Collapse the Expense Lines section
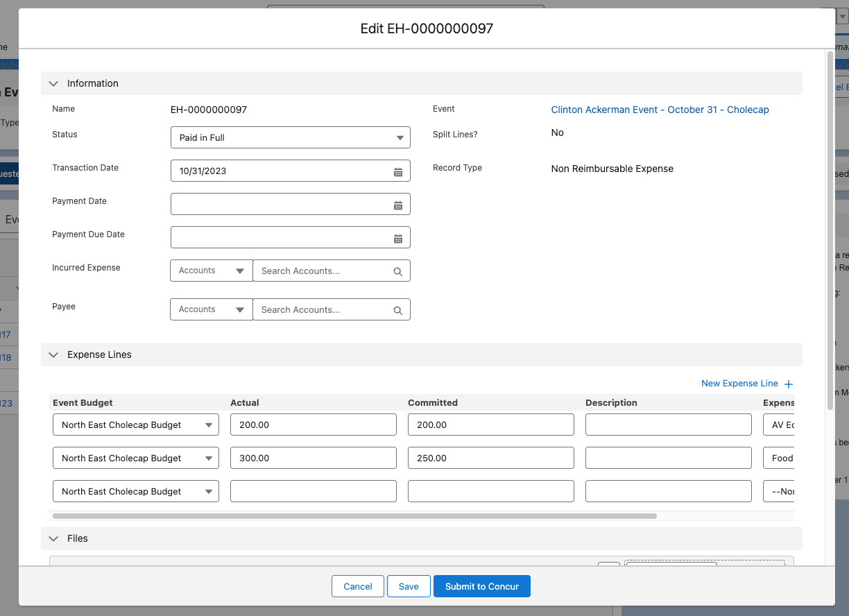Viewport: 849px width, 616px height. (x=53, y=354)
